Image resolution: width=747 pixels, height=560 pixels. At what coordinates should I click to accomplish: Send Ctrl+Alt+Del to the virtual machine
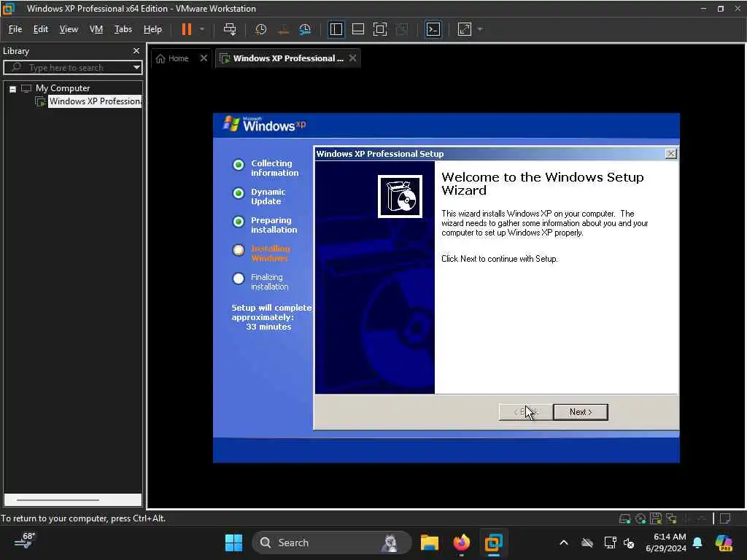(230, 29)
